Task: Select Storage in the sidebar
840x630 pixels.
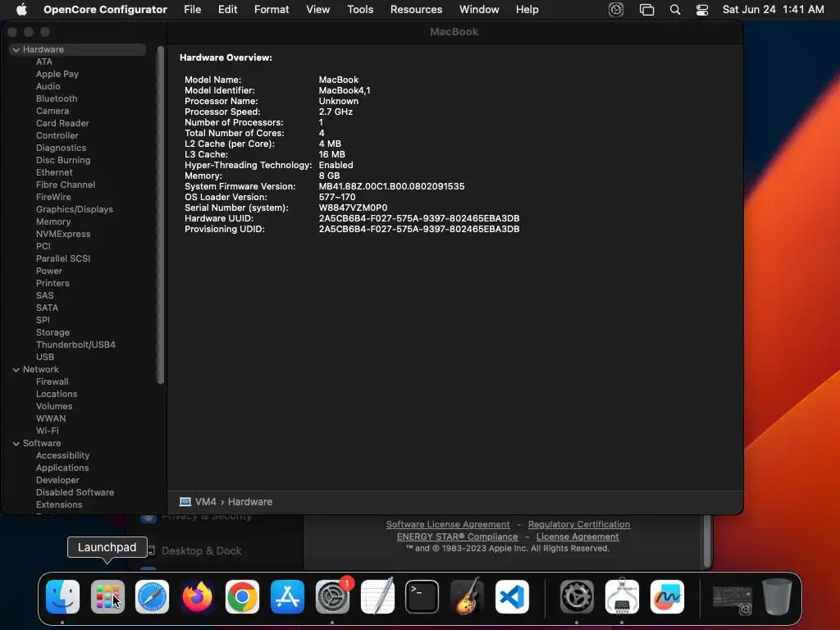Action: pos(52,333)
